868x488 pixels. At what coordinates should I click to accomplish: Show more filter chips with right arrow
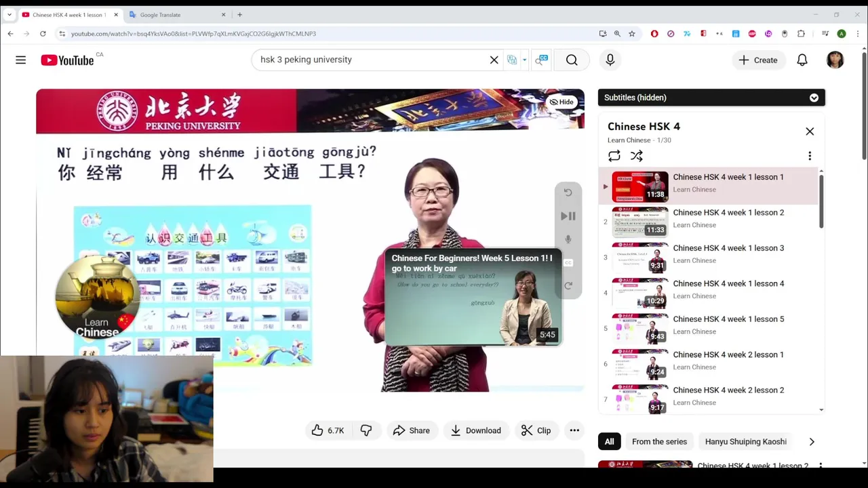(812, 442)
